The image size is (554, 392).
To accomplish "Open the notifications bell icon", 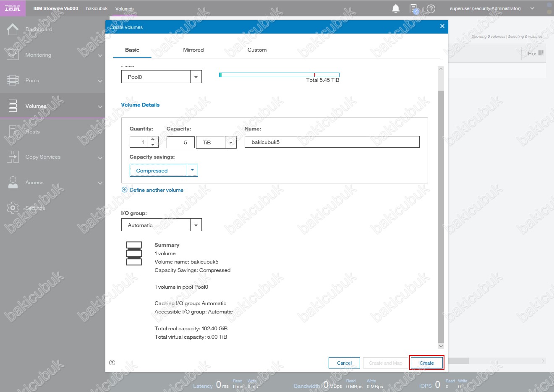I will click(x=396, y=8).
